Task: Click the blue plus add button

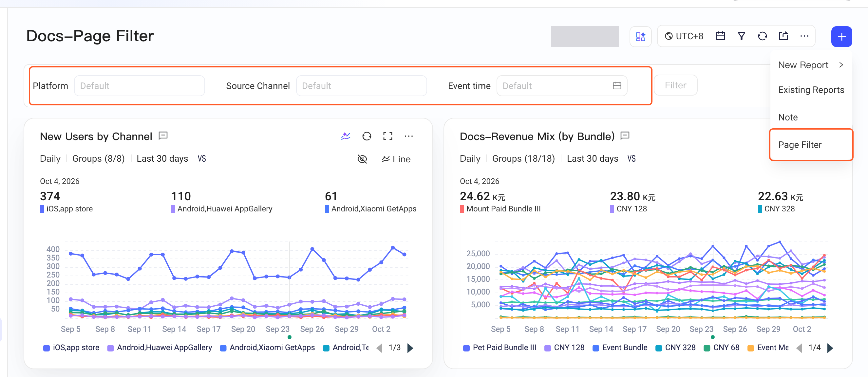Action: pyautogui.click(x=841, y=36)
